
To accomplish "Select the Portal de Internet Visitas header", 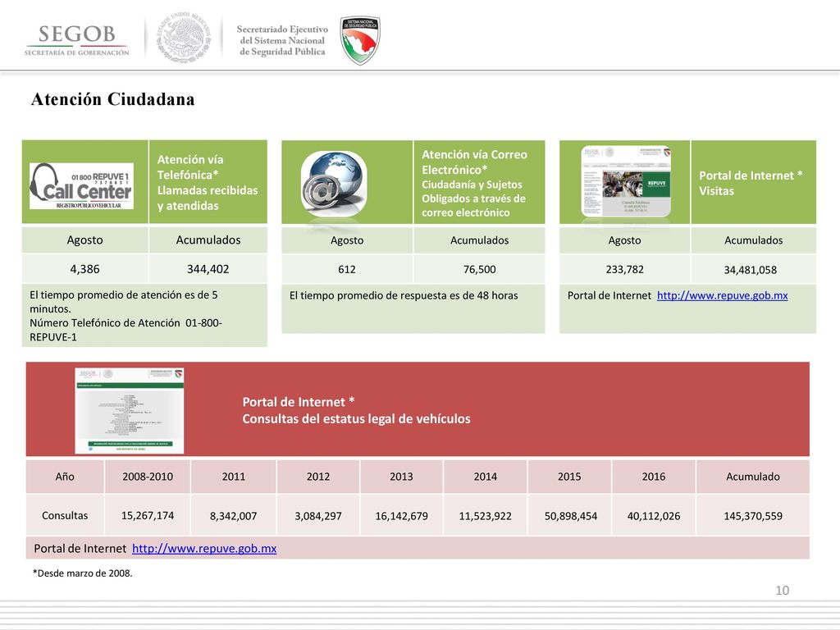I will [x=754, y=182].
